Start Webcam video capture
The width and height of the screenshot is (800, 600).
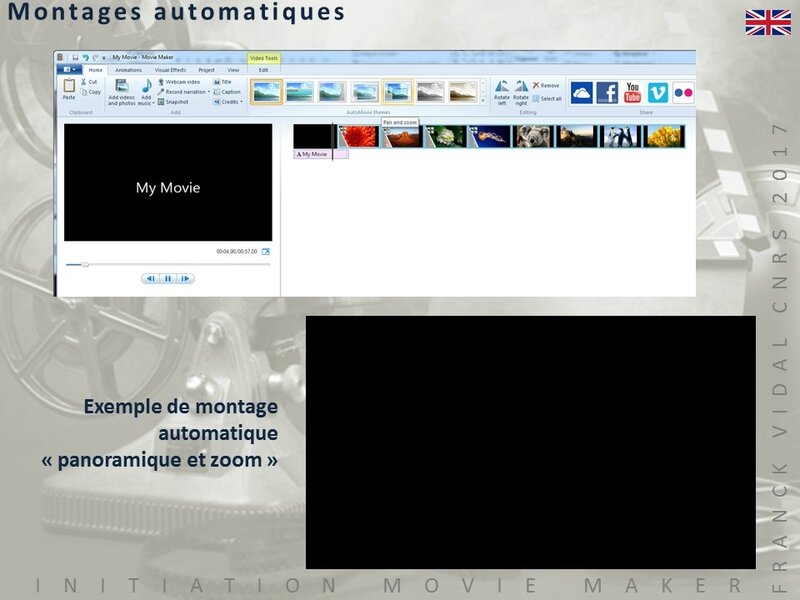(x=179, y=82)
